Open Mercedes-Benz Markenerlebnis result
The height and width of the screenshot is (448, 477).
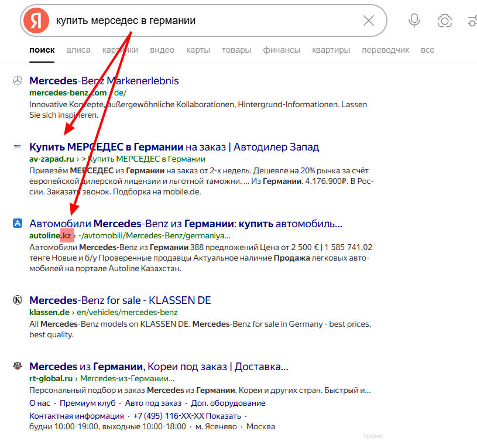[x=104, y=81]
